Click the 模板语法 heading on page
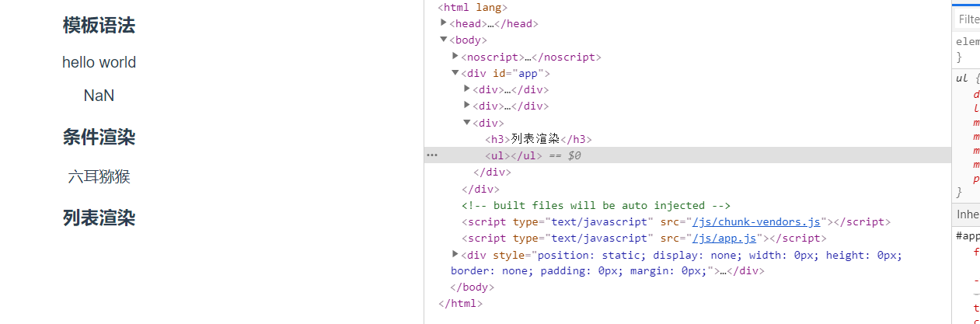Screen dimensions: 980x324 (x=99, y=26)
